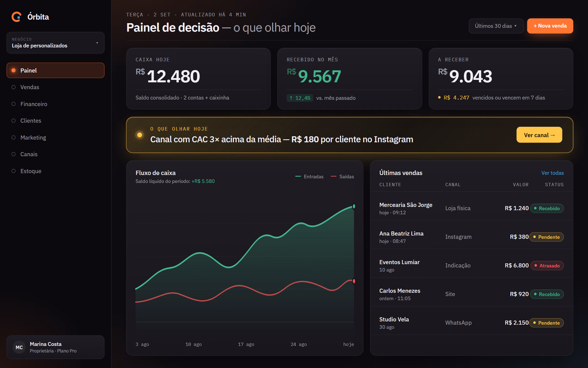Image resolution: width=588 pixels, height=368 pixels.
Task: Click the R$ 4.247 overdue amount
Action: pos(457,98)
